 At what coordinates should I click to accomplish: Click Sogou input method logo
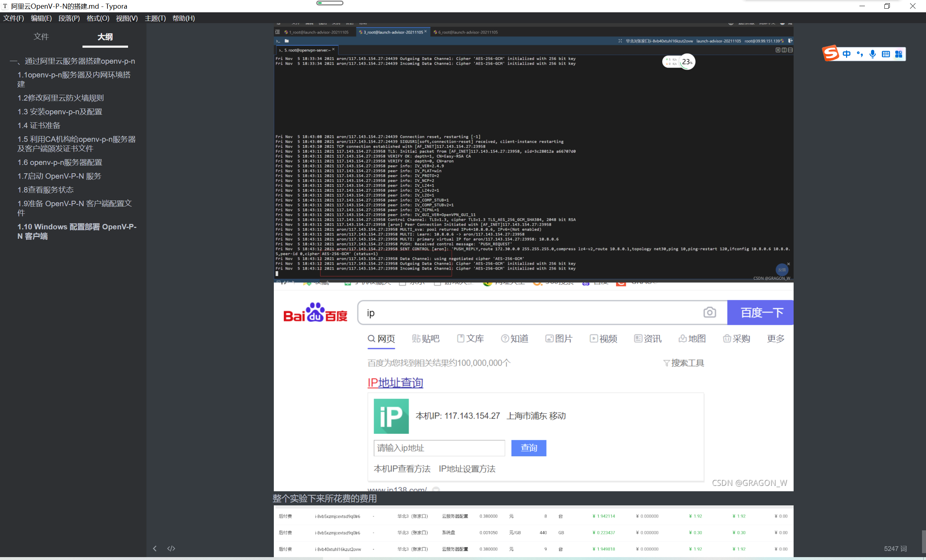830,54
